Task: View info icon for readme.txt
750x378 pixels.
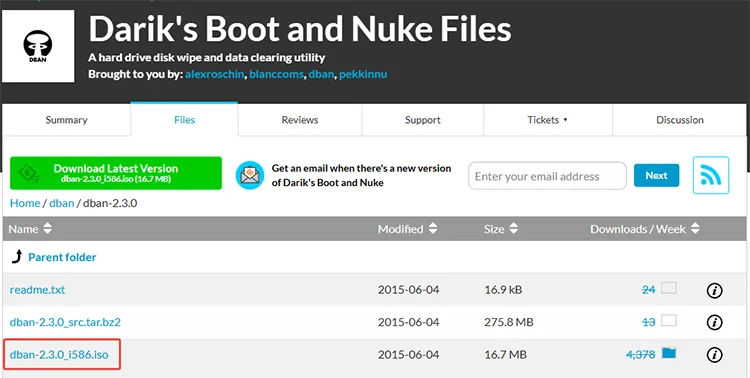Action: pyautogui.click(x=714, y=290)
